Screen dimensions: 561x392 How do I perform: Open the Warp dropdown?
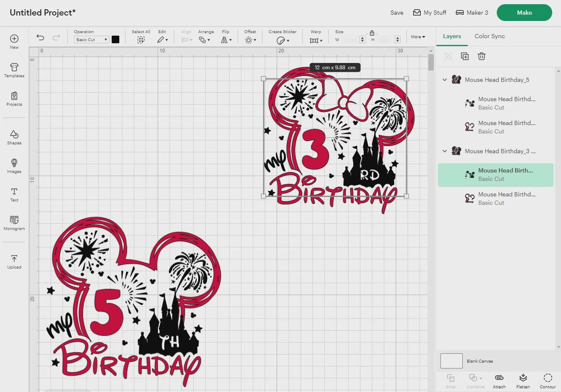[316, 40]
